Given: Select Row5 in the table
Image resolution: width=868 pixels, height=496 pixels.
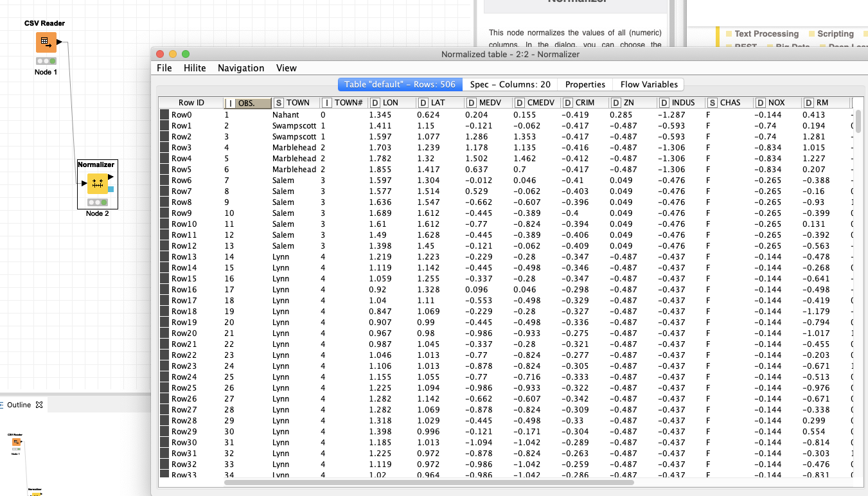Looking at the screenshot, I should click(x=181, y=170).
